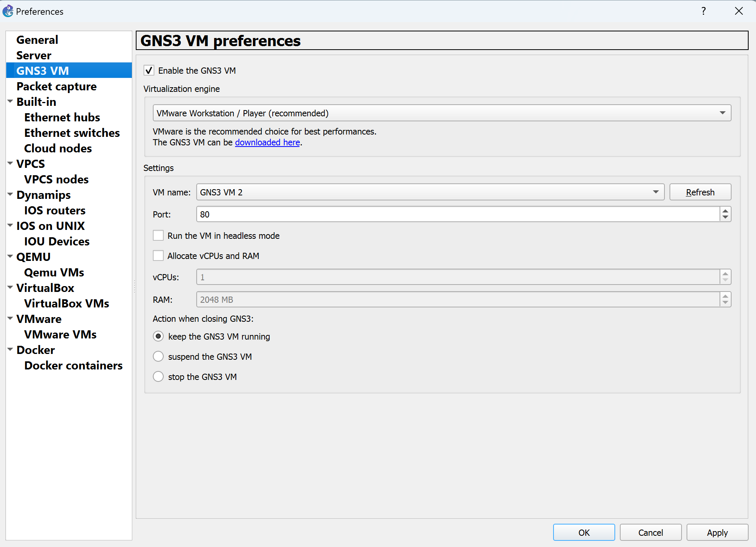
Task: Collapse the QEMU section in sidebar
Action: [10, 256]
